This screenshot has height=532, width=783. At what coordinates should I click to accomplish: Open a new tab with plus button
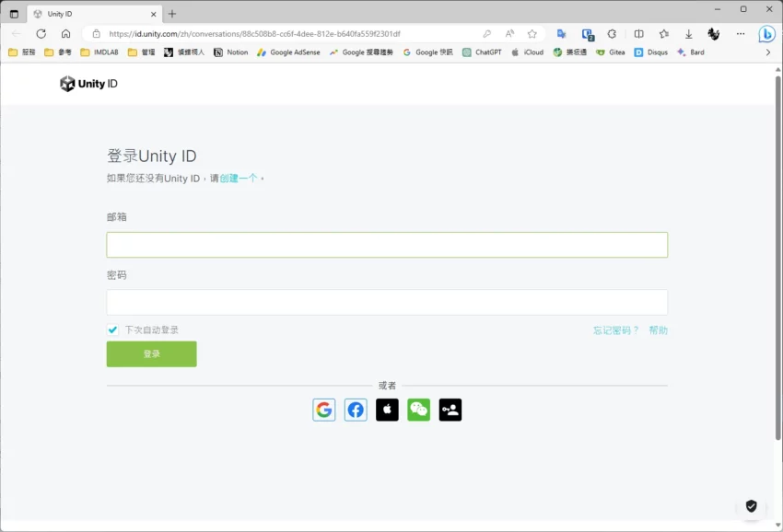point(172,14)
